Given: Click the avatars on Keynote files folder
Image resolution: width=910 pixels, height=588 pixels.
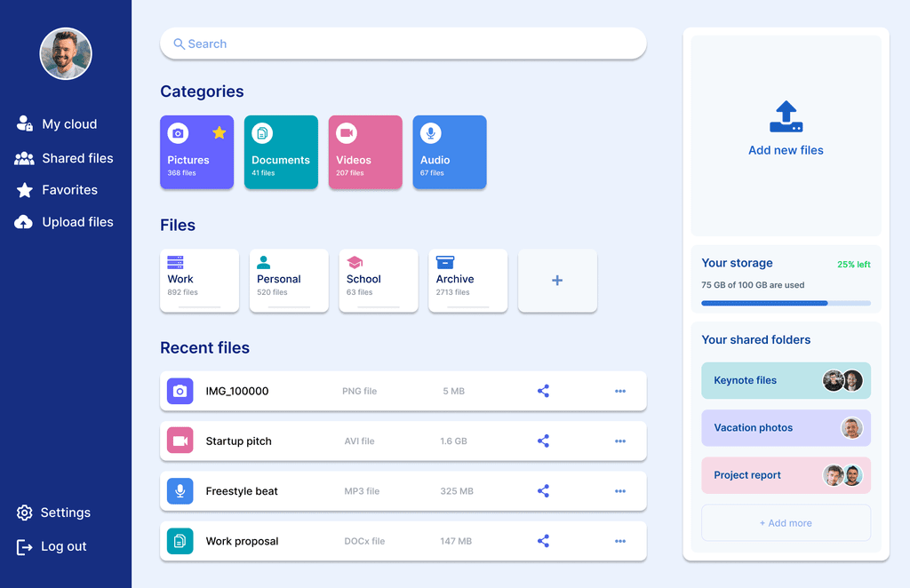Looking at the screenshot, I should coord(842,380).
